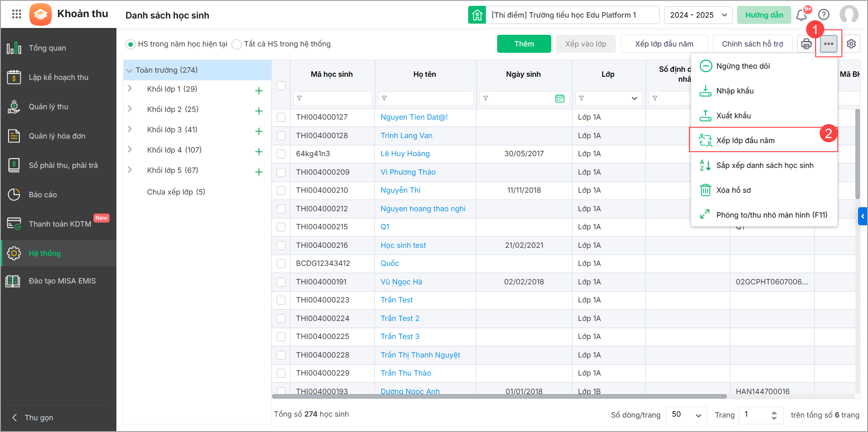Open the help question mark icon
This screenshot has height=432, width=868.
pos(824,15)
